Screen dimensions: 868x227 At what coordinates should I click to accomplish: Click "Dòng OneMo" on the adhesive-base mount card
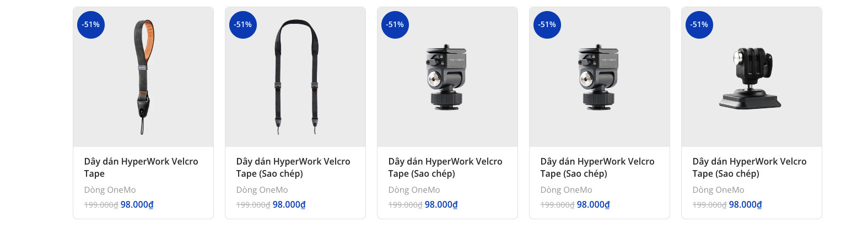(719, 190)
